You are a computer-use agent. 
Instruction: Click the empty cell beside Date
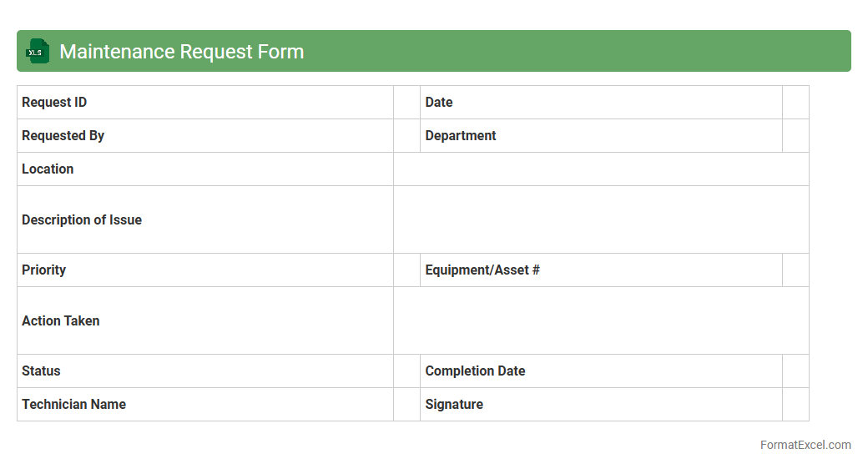pyautogui.click(x=795, y=103)
